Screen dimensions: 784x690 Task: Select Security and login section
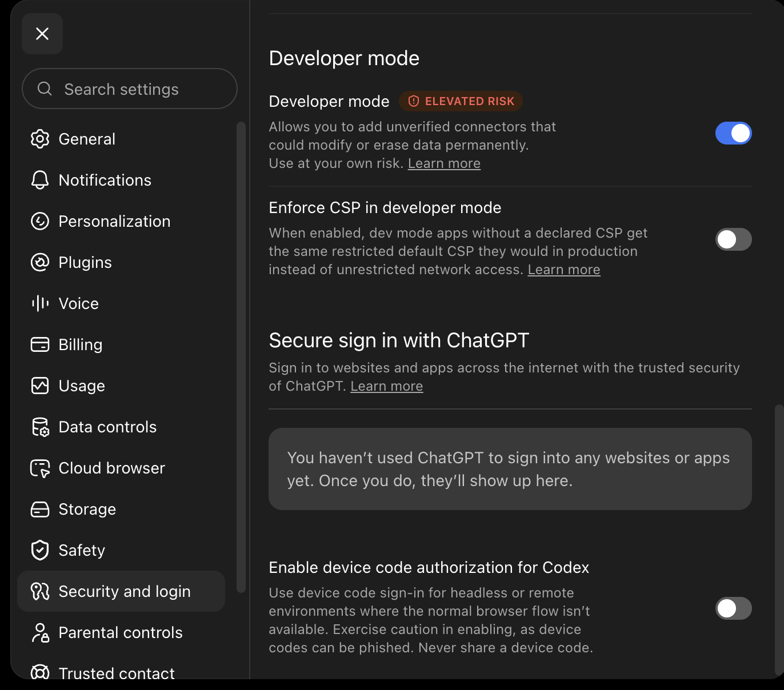click(x=121, y=591)
